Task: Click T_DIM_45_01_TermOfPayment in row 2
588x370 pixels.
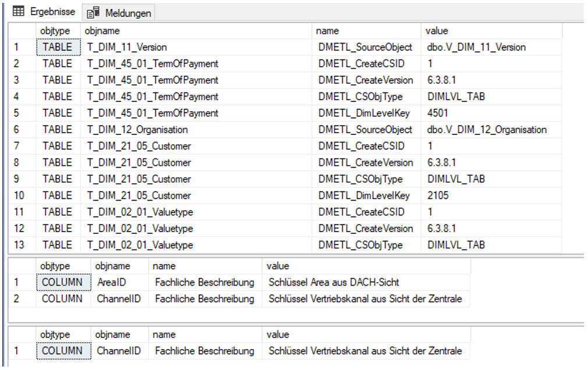Action: [x=196, y=64]
